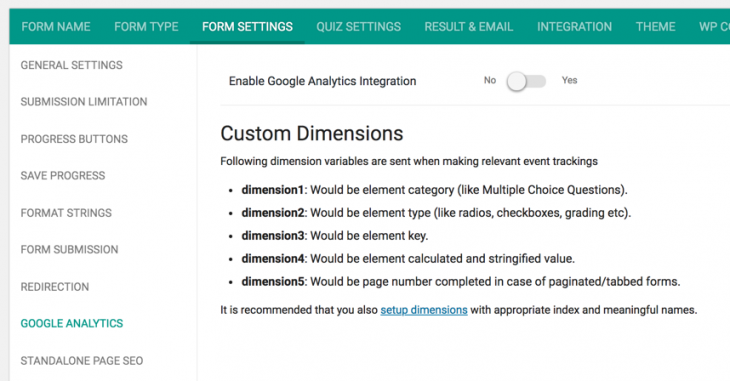Viewport: 730px width, 381px height.
Task: Open the Quiz Settings tab
Action: pyautogui.click(x=358, y=27)
